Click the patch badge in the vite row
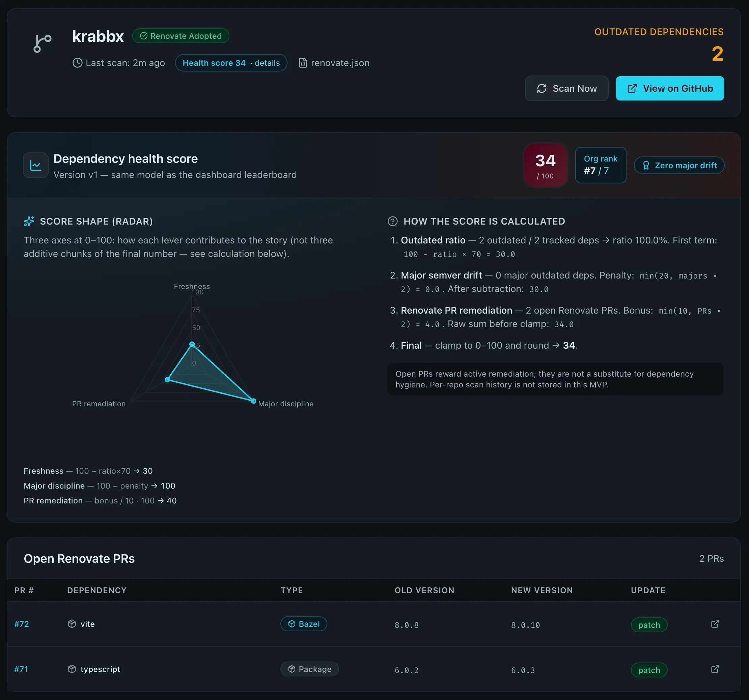The width and height of the screenshot is (749, 700). pos(649,625)
